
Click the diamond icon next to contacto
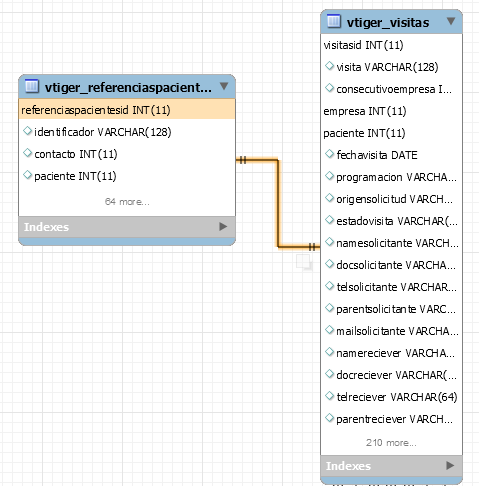[x=28, y=153]
